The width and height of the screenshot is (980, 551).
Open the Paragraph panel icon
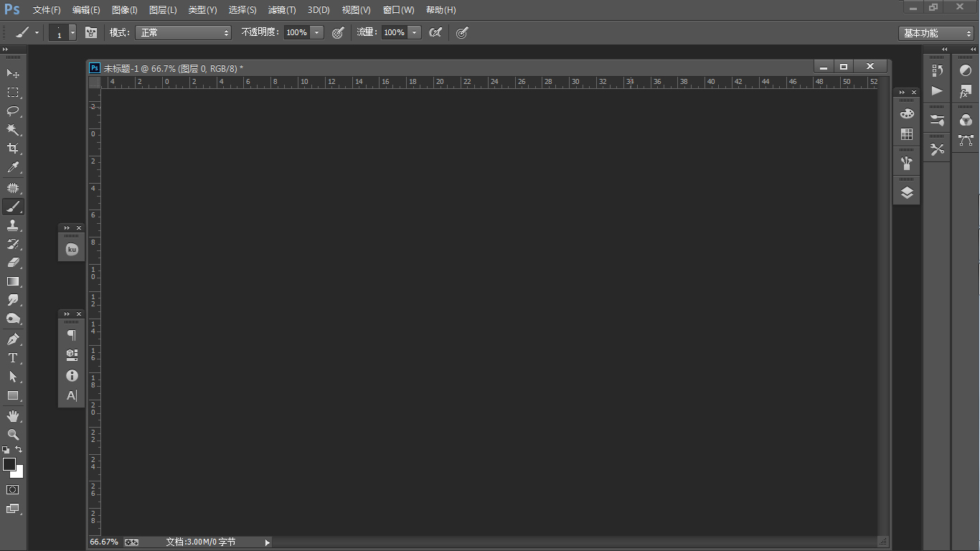coord(72,335)
